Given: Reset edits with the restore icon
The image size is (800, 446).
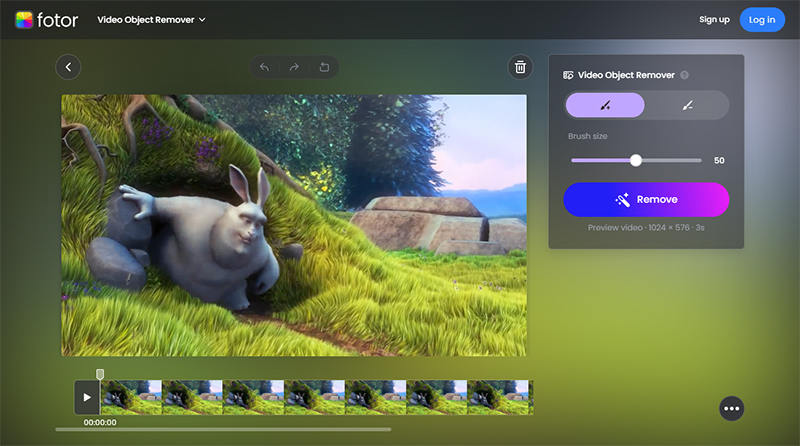Looking at the screenshot, I should coord(324,67).
